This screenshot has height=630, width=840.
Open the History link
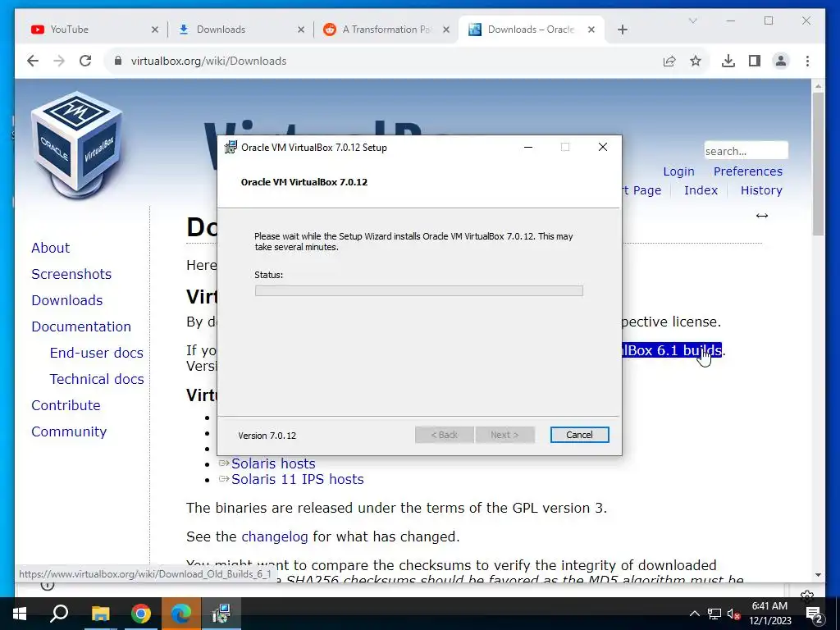click(x=761, y=190)
